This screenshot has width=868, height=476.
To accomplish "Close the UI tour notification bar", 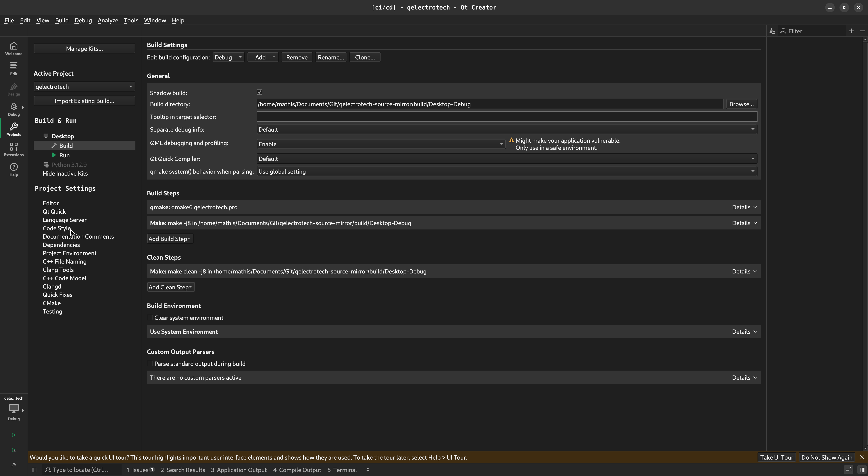I will click(862, 457).
